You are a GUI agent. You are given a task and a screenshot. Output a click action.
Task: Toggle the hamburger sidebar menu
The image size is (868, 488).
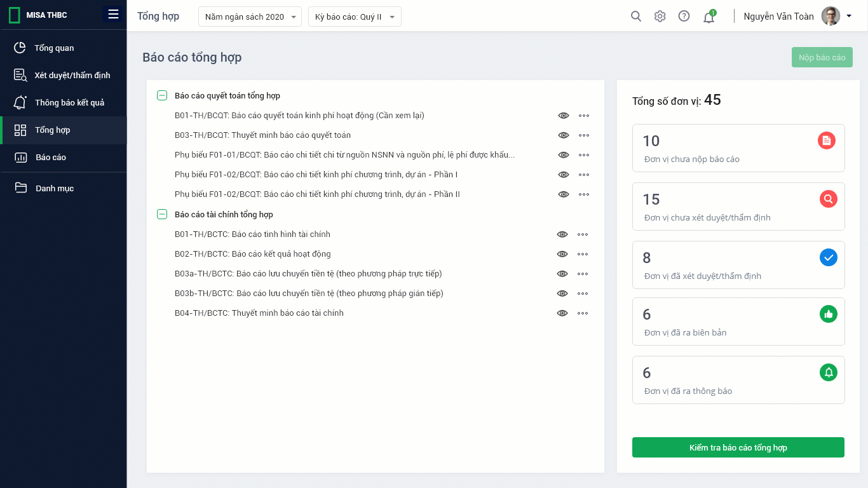113,15
